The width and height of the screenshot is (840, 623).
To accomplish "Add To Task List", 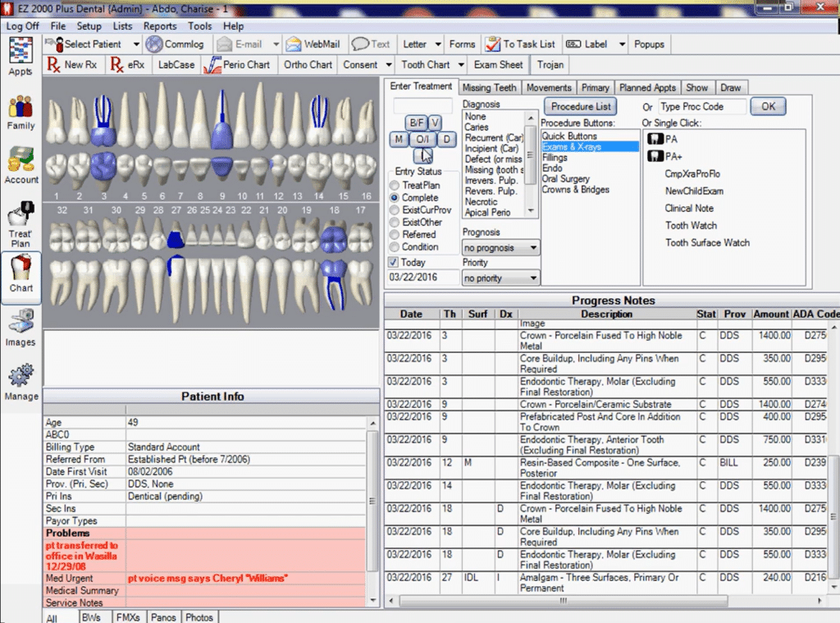I will point(520,44).
